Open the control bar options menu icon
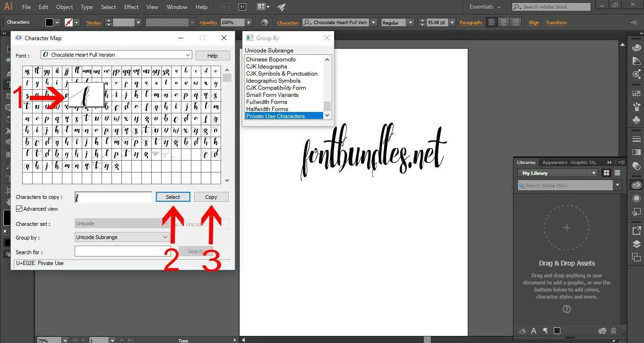This screenshot has width=644, height=343. (634, 22)
